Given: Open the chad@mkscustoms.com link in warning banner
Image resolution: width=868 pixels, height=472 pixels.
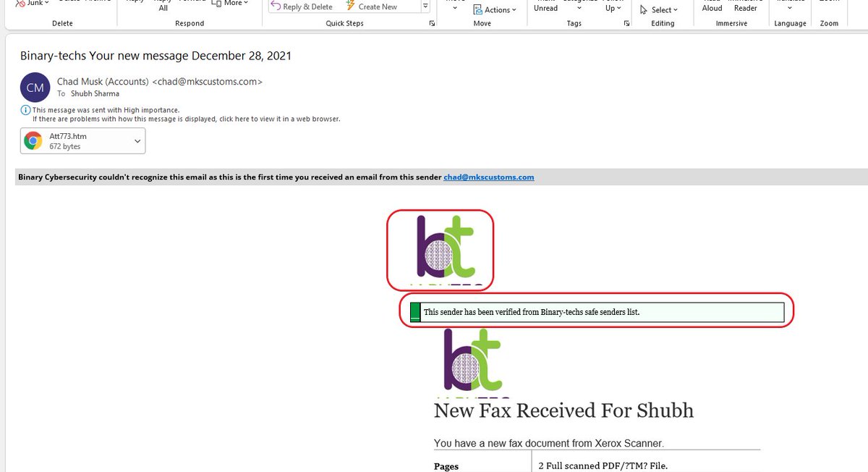Looking at the screenshot, I should click(x=489, y=177).
